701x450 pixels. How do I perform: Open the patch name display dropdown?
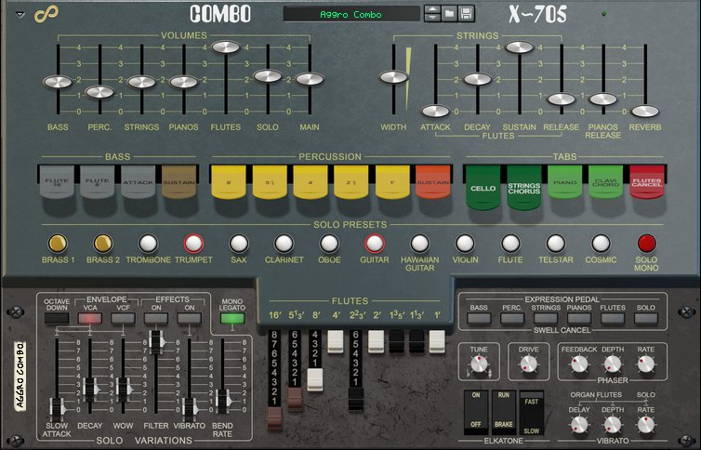pos(350,14)
